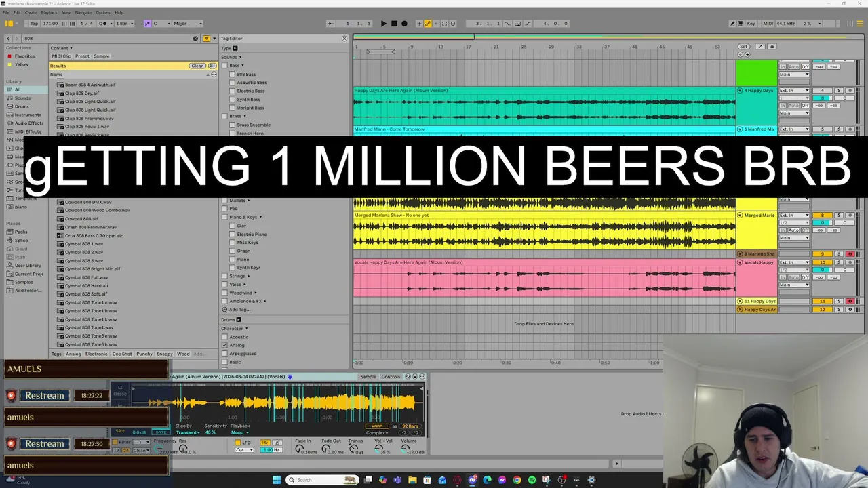The image size is (868, 488).
Task: Open the Audio Effects library category
Action: (x=28, y=123)
